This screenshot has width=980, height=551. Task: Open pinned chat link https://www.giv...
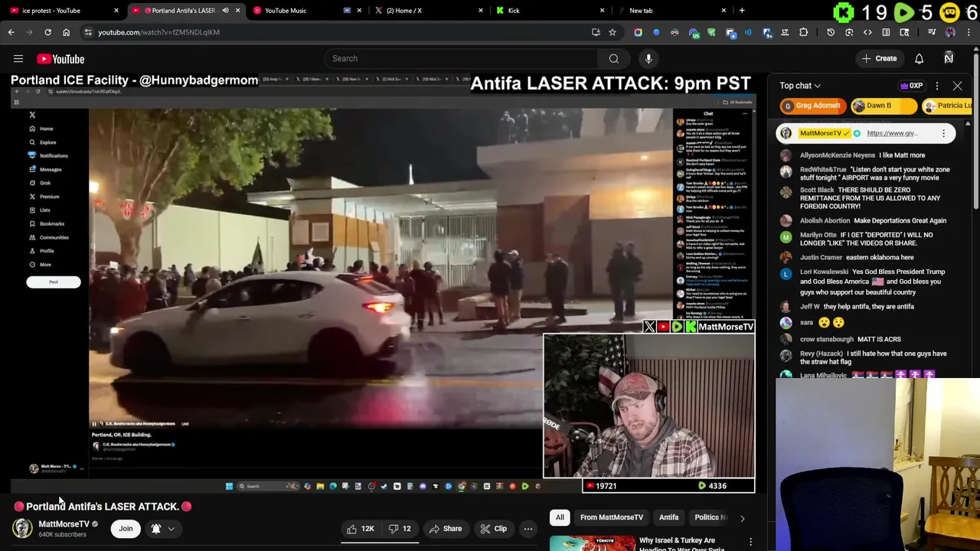[892, 133]
